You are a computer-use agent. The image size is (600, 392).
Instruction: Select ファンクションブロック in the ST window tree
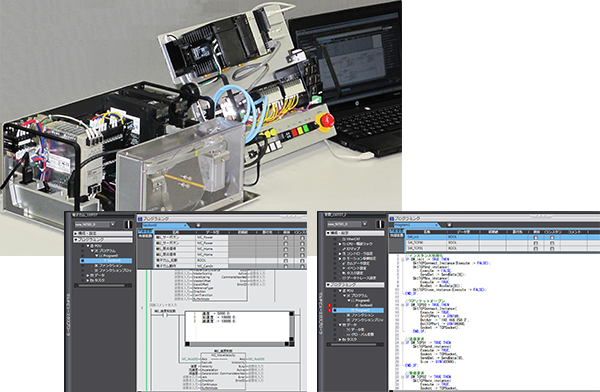(x=365, y=320)
